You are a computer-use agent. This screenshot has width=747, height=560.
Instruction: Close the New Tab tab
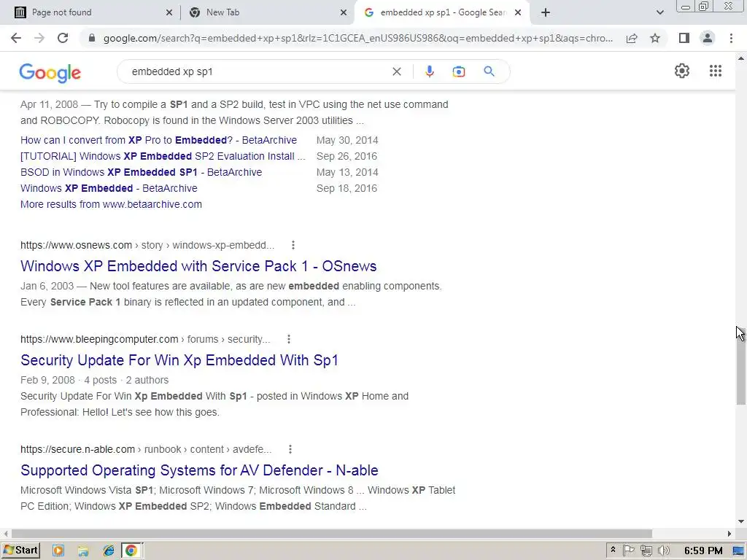coord(344,12)
